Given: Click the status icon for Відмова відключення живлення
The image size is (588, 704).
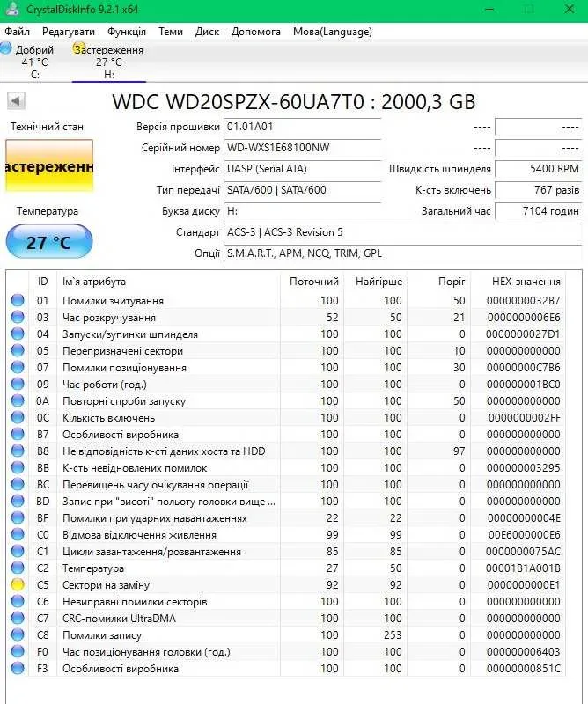Looking at the screenshot, I should pos(18,535).
